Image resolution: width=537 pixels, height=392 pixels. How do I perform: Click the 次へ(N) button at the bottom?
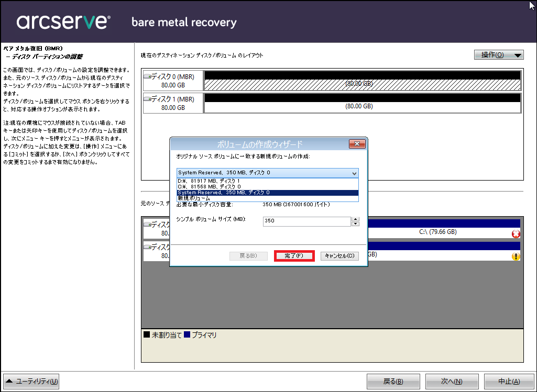[x=444, y=381]
